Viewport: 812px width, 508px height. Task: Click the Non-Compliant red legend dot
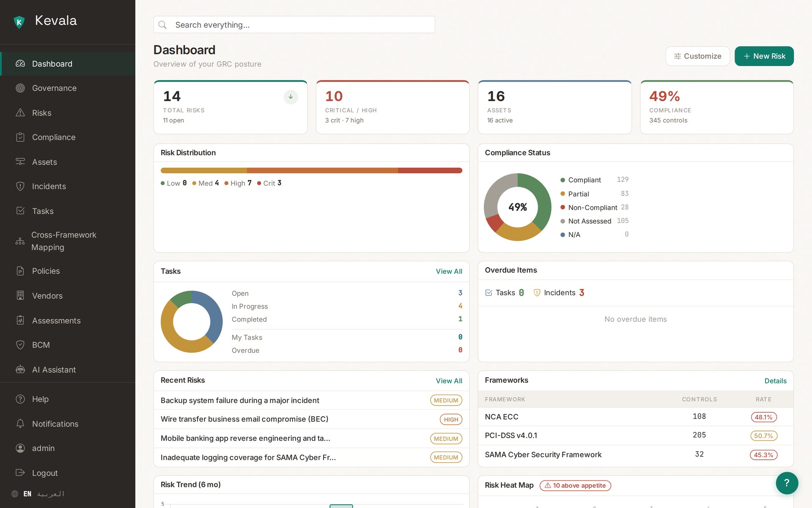click(x=563, y=207)
